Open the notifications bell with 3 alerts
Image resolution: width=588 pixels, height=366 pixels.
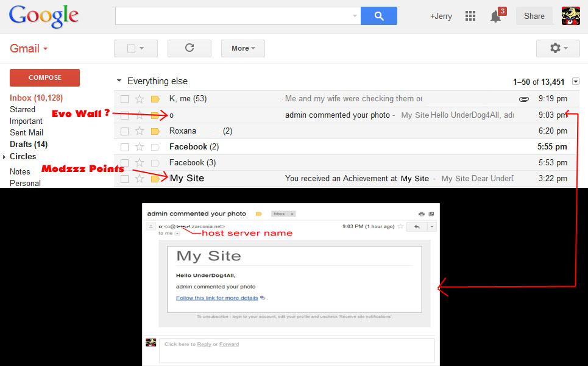click(x=497, y=16)
